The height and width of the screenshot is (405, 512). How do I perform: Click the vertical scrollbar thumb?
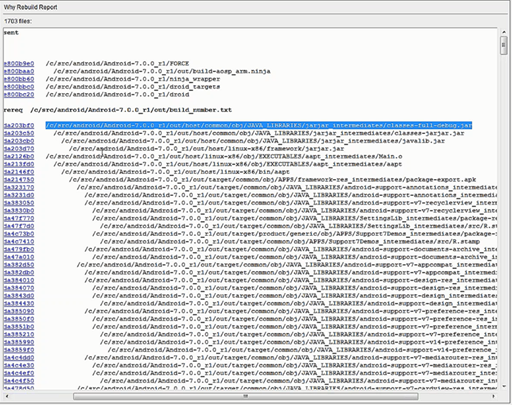click(504, 46)
